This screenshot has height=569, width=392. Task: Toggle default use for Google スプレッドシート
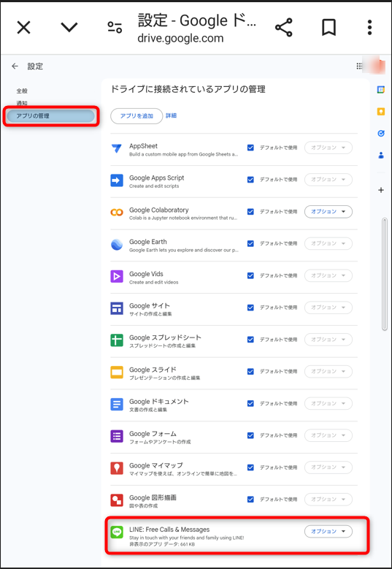click(250, 340)
